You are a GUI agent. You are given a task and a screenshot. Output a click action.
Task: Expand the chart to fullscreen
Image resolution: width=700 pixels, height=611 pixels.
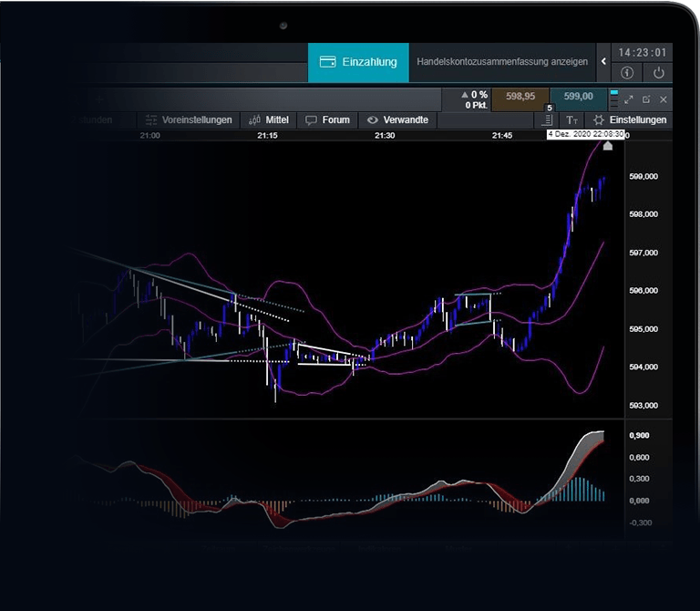629,98
